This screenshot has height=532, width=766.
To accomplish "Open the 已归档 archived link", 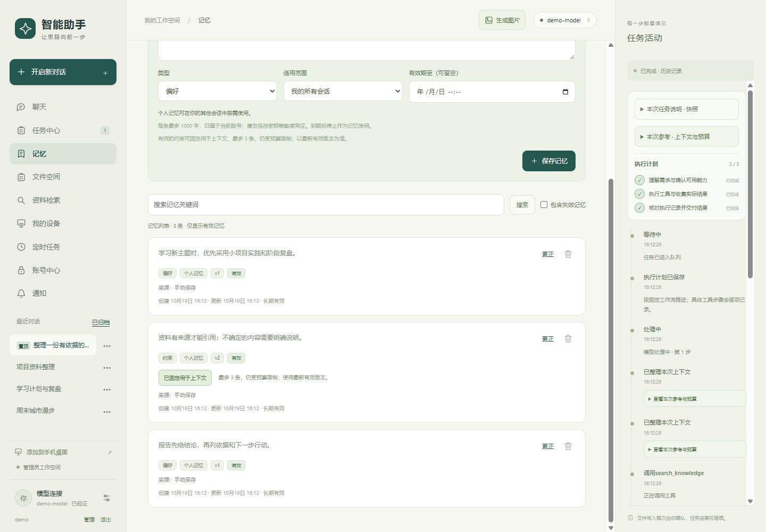I will pyautogui.click(x=101, y=322).
